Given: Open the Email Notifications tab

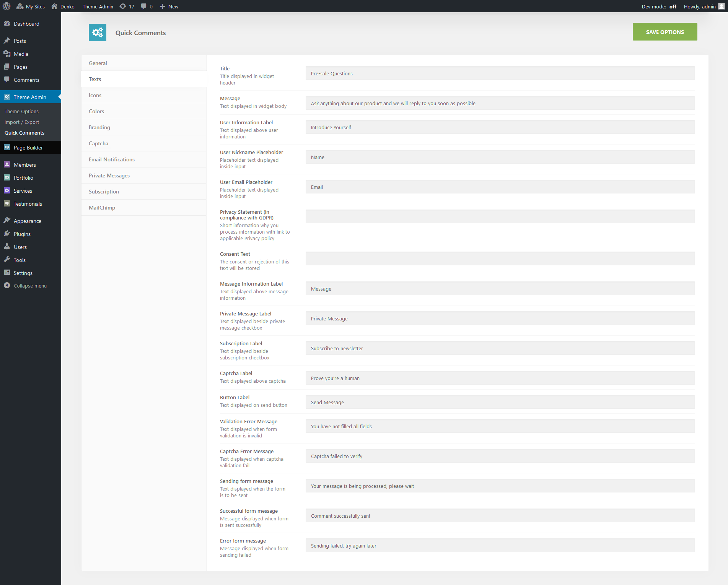Looking at the screenshot, I should (144, 159).
